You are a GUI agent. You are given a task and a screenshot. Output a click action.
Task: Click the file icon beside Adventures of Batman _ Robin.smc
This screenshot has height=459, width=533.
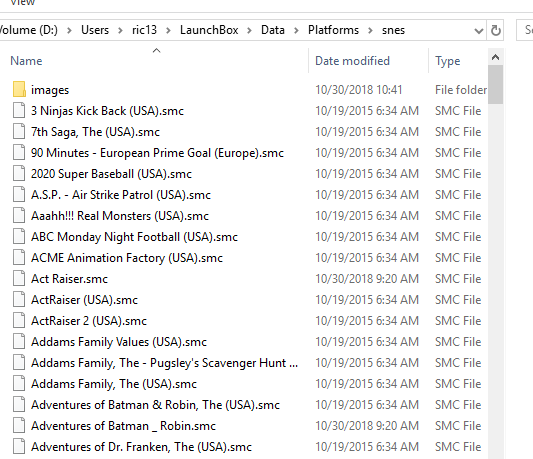click(x=19, y=426)
